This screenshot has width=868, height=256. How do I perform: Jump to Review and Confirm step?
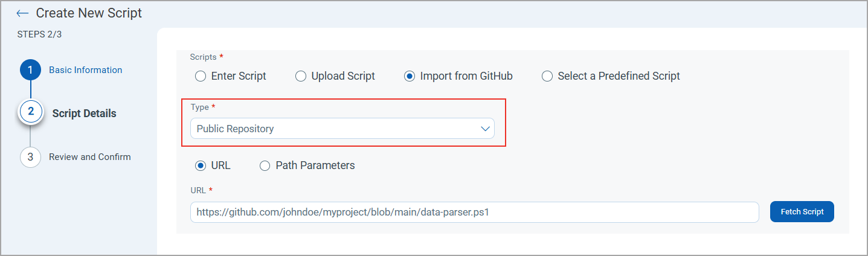click(90, 157)
